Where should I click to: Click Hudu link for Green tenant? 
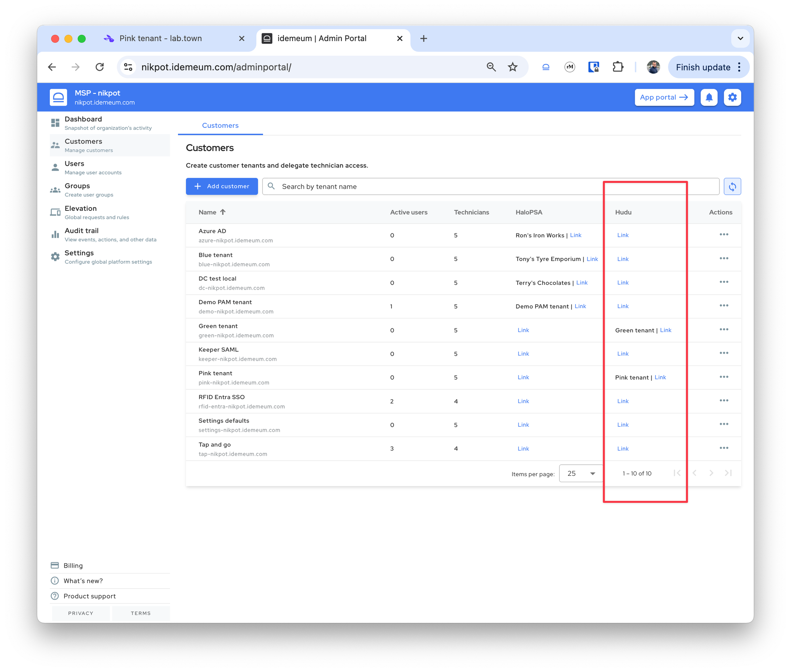666,330
